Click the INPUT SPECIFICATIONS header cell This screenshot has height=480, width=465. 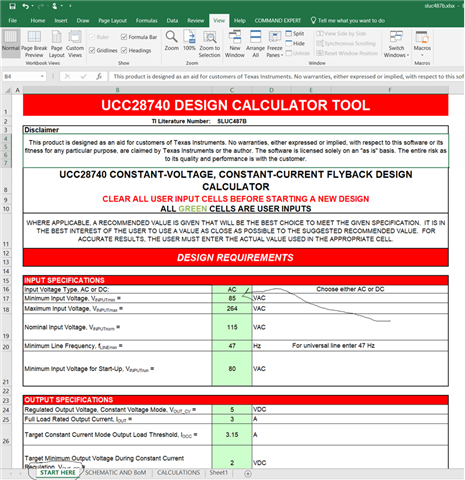click(236, 280)
